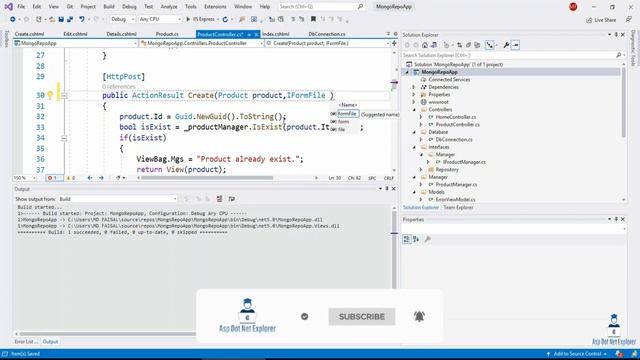The width and height of the screenshot is (640, 360).
Task: Click the browser refresh icon in the toolbar
Action: [225, 19]
